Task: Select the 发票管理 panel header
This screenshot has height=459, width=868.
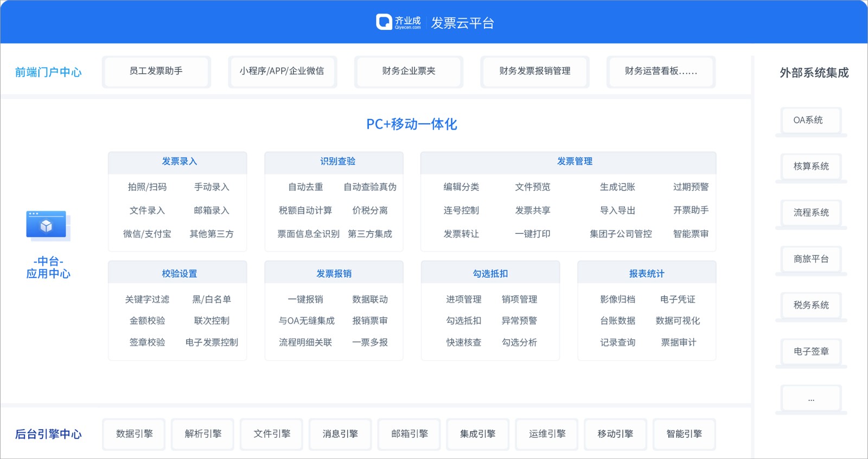Action: (569, 162)
